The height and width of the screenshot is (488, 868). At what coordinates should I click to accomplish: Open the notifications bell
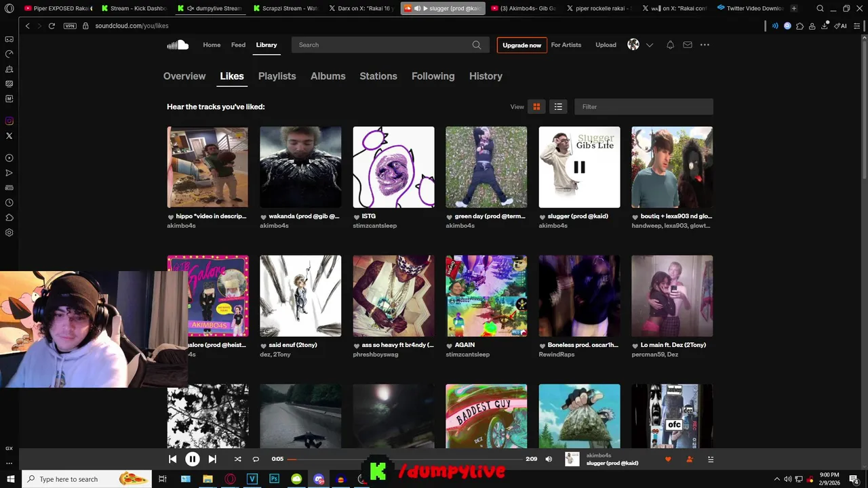(x=670, y=45)
